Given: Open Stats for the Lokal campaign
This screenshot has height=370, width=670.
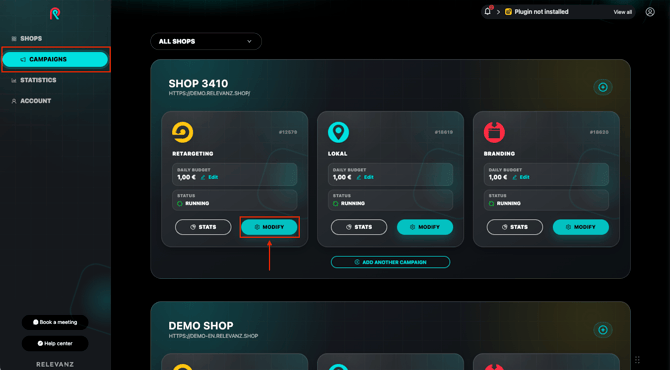Looking at the screenshot, I should (x=359, y=227).
